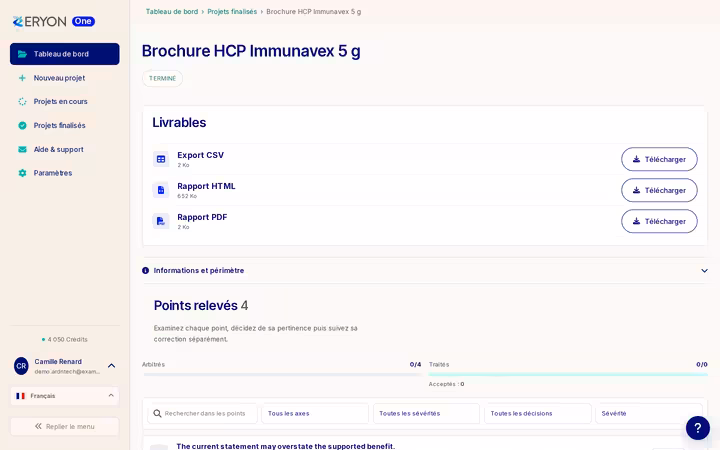Click Replier le menu button

tap(65, 426)
